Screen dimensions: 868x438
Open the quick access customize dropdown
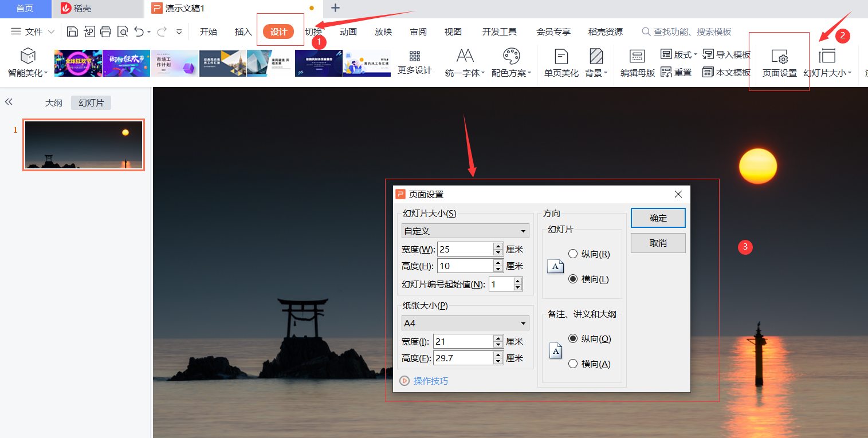click(179, 32)
